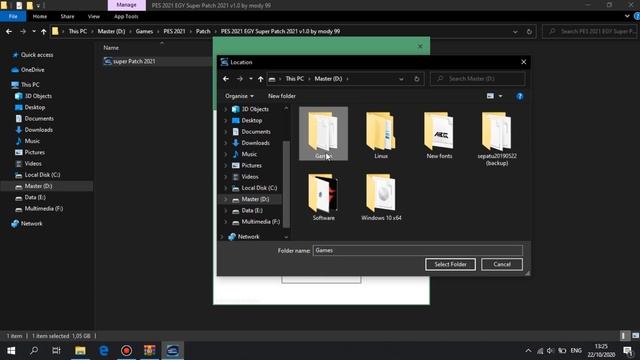This screenshot has height=360, width=640.
Task: Open the view options dropdown arrow
Action: [x=500, y=96]
